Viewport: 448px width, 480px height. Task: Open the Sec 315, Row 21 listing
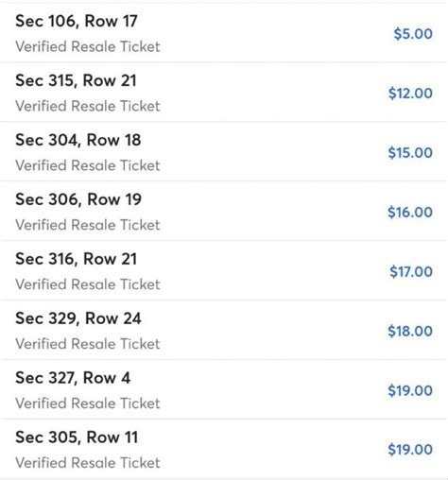click(x=223, y=93)
